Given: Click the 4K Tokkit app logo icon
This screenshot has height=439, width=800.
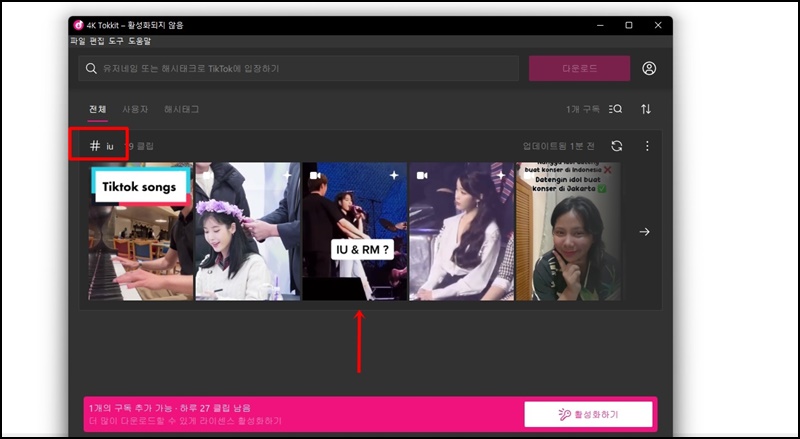Looking at the screenshot, I should (x=78, y=25).
